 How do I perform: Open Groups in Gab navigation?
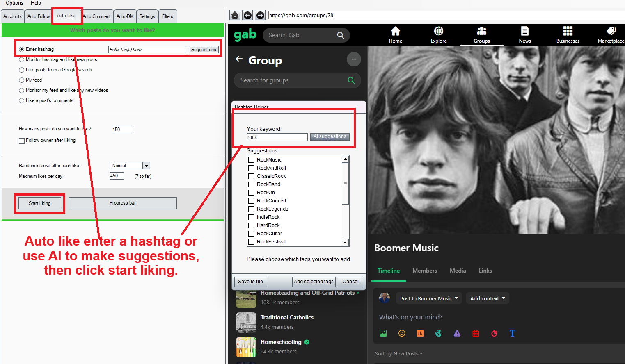pyautogui.click(x=482, y=35)
